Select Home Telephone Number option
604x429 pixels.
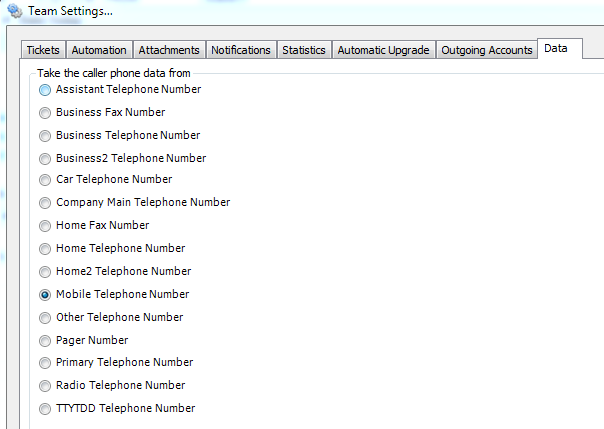[x=45, y=249]
